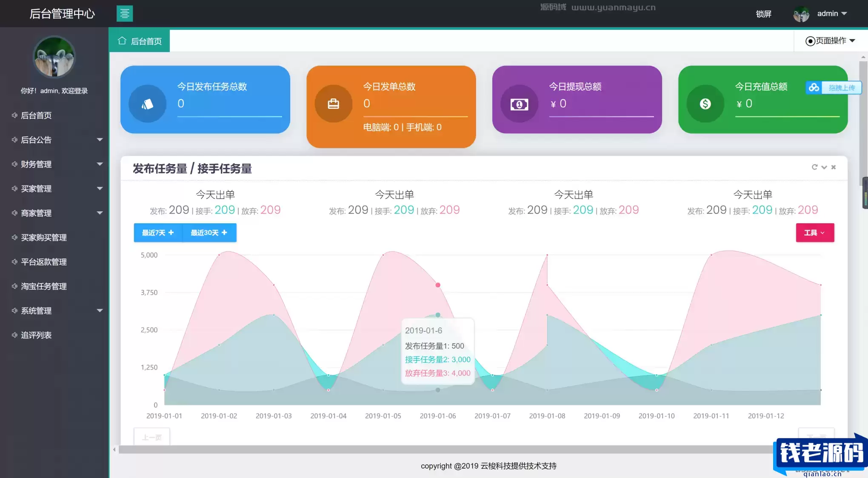Click the teal data point on 2019-01-06
The height and width of the screenshot is (478, 868).
point(438,315)
